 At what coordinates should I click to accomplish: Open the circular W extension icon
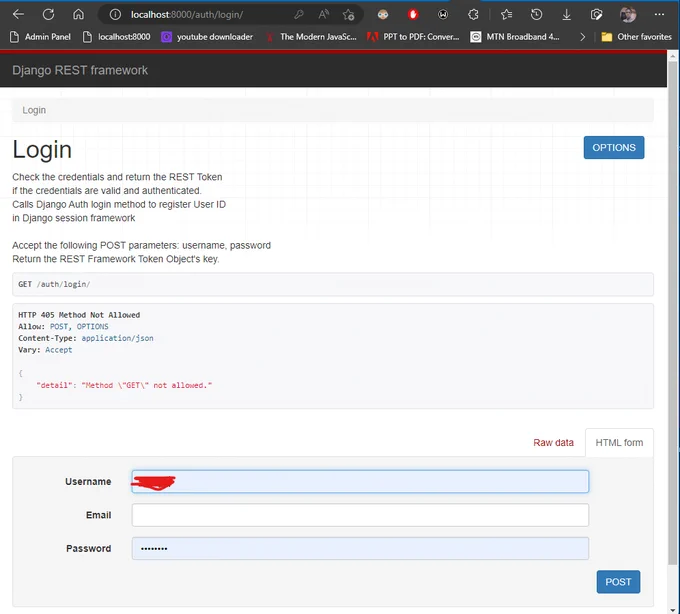443,15
